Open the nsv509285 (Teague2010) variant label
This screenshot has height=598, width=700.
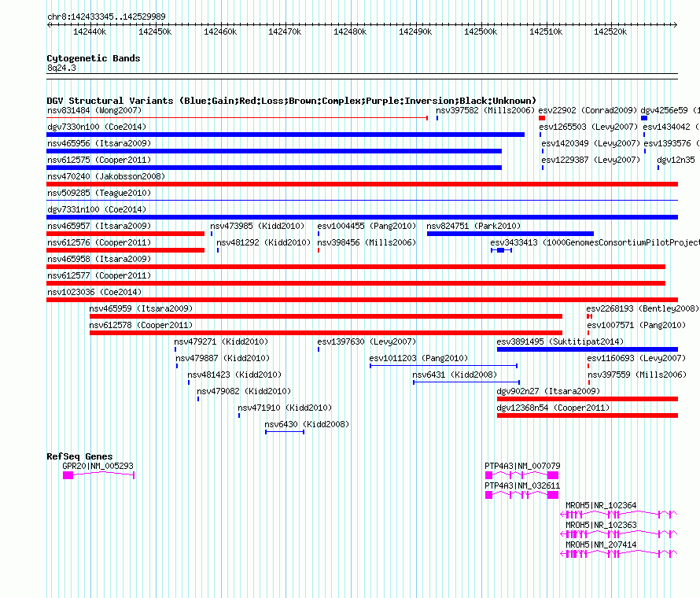99,193
